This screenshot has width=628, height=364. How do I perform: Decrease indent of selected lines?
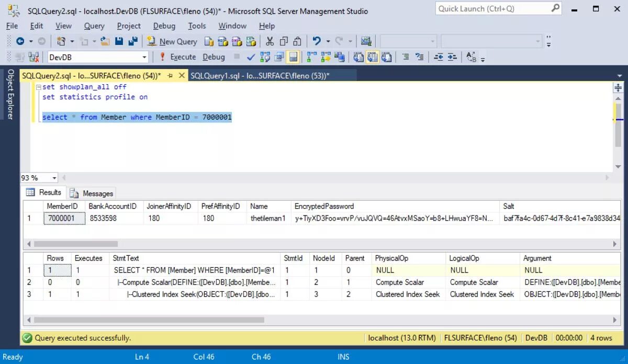439,57
